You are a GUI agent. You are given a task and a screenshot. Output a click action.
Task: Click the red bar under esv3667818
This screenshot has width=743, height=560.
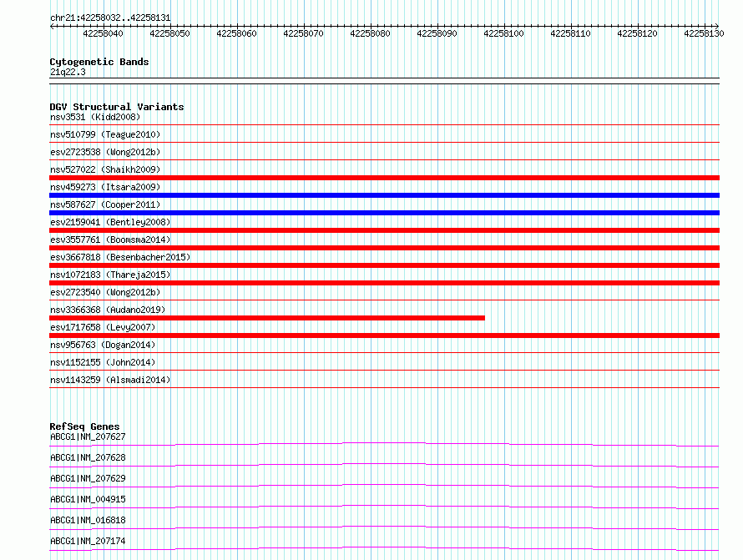384,265
